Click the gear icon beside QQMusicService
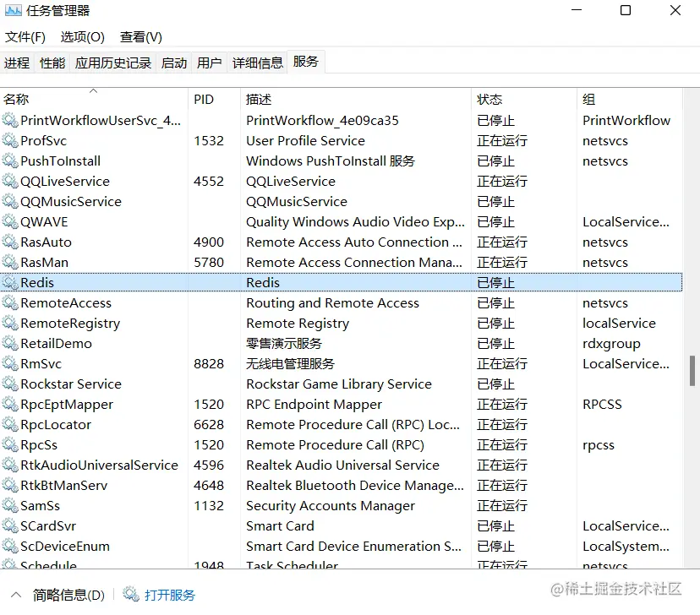The width and height of the screenshot is (700, 615). pos(10,202)
